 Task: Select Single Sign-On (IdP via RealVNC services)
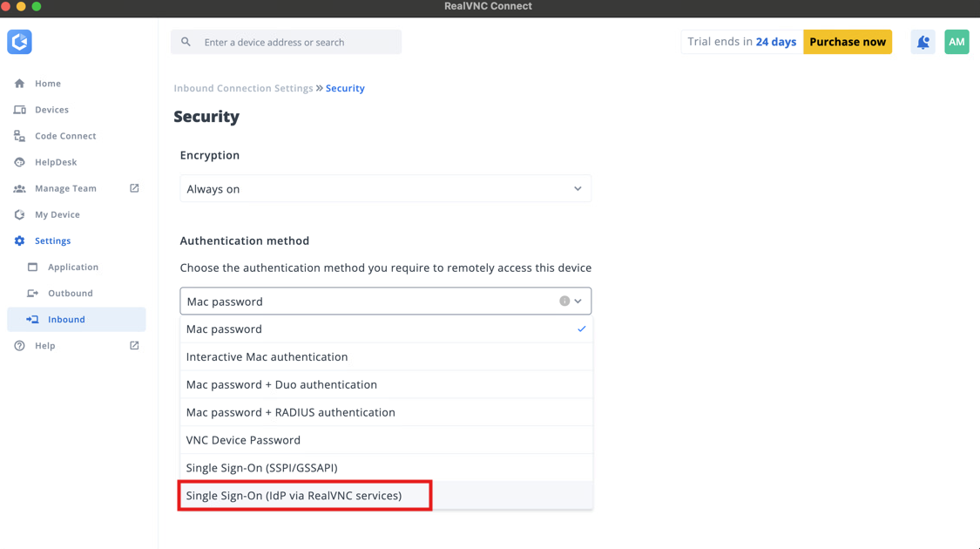point(386,495)
